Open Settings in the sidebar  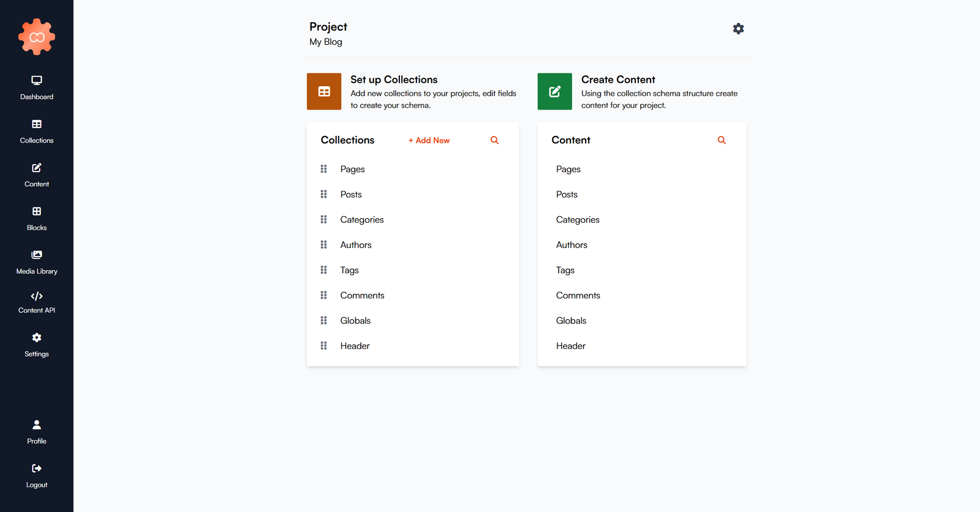pos(37,345)
